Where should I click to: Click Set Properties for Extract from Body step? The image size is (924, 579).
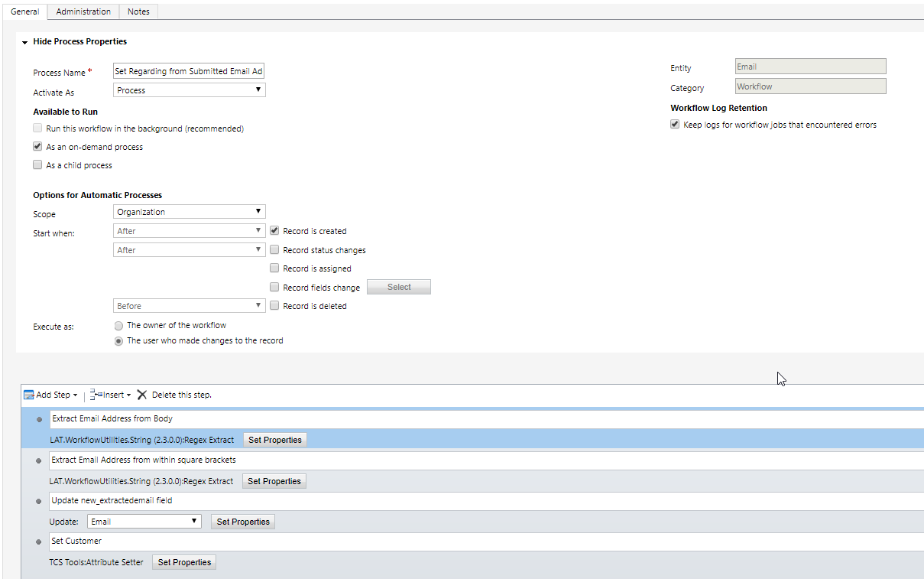tap(275, 440)
